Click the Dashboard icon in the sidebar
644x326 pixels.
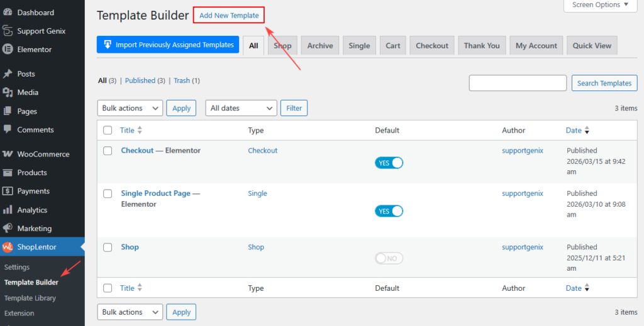[8, 13]
